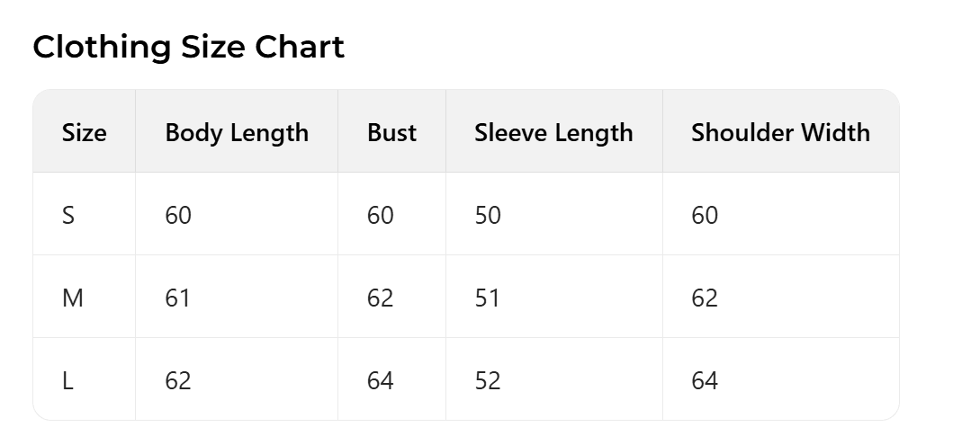Click the Sleeve Length column header
This screenshot has width=980, height=445.
553,132
